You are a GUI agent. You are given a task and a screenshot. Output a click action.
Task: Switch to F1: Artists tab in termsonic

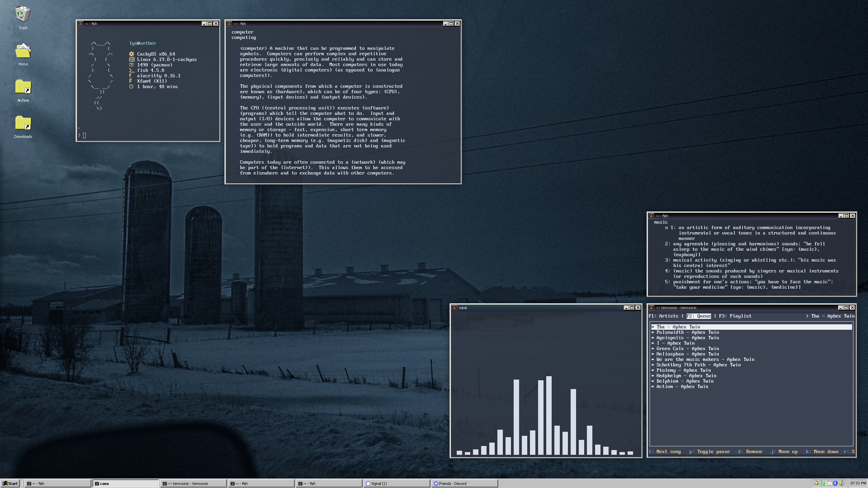pos(664,316)
